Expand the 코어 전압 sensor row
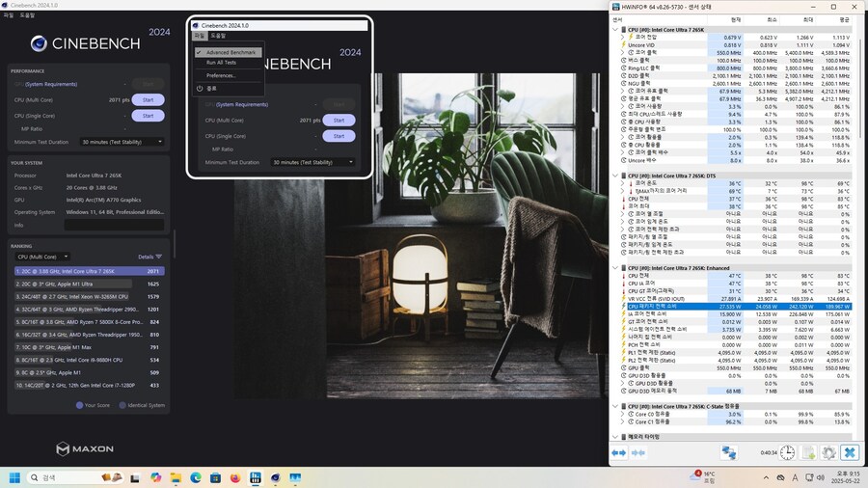 (623, 37)
